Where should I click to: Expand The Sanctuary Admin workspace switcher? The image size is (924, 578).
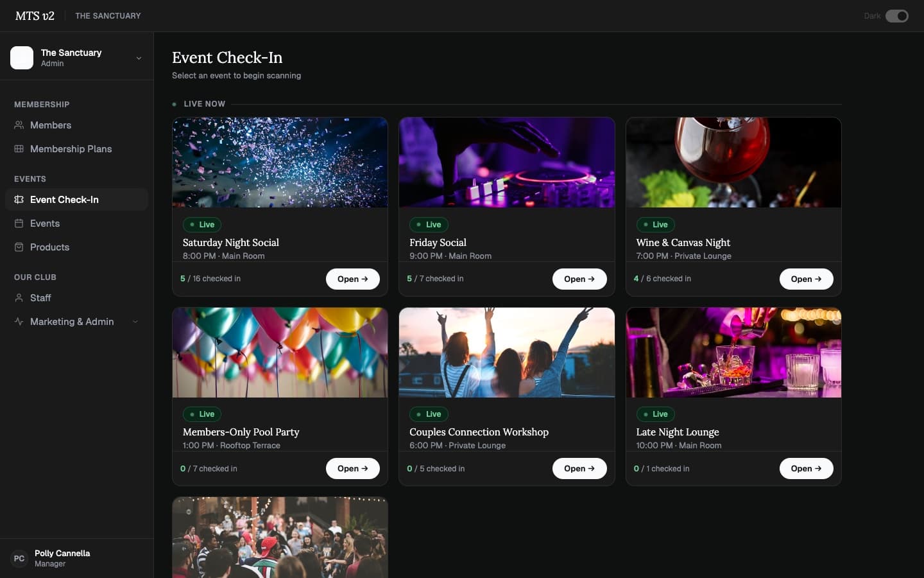coord(77,58)
